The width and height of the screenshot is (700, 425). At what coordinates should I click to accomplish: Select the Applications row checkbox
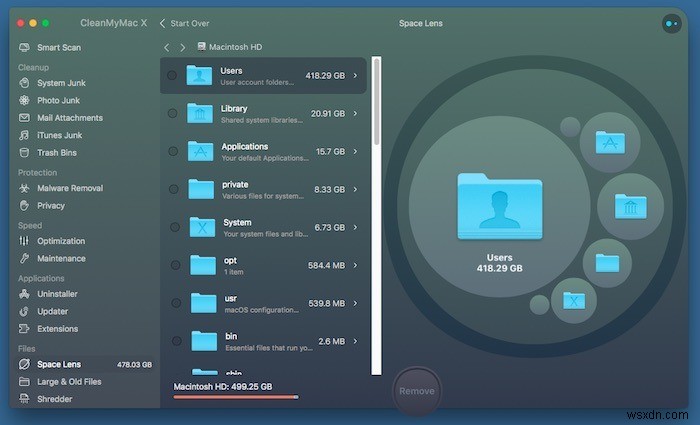click(x=173, y=151)
